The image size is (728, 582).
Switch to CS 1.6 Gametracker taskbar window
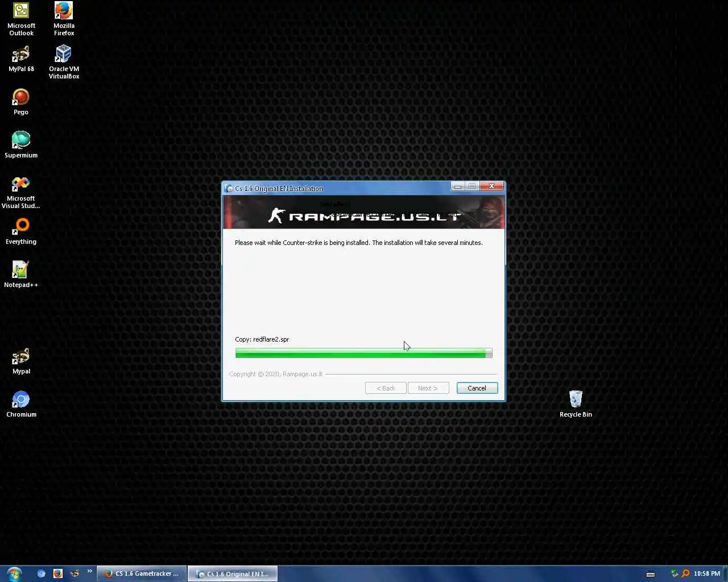[142, 573]
